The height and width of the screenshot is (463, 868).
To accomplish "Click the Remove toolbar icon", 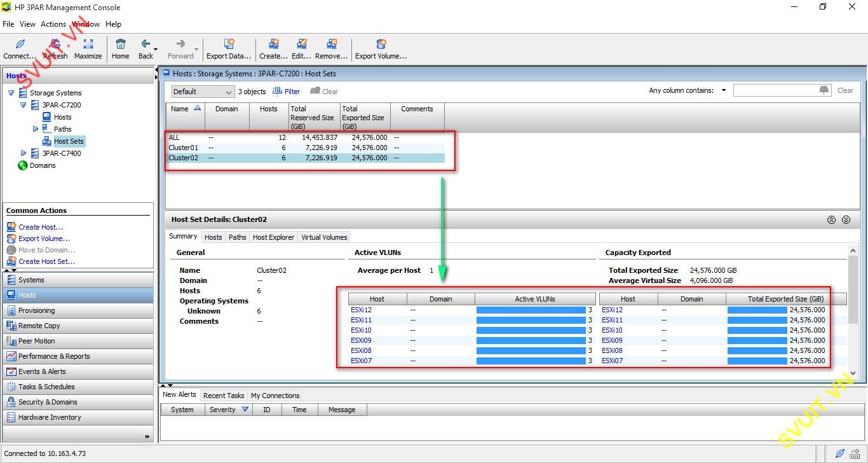I will point(332,44).
